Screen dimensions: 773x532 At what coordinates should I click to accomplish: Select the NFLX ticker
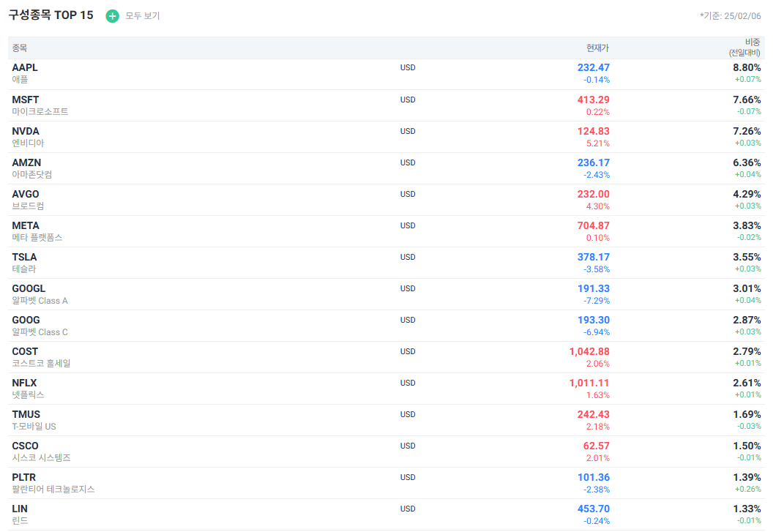coord(24,383)
